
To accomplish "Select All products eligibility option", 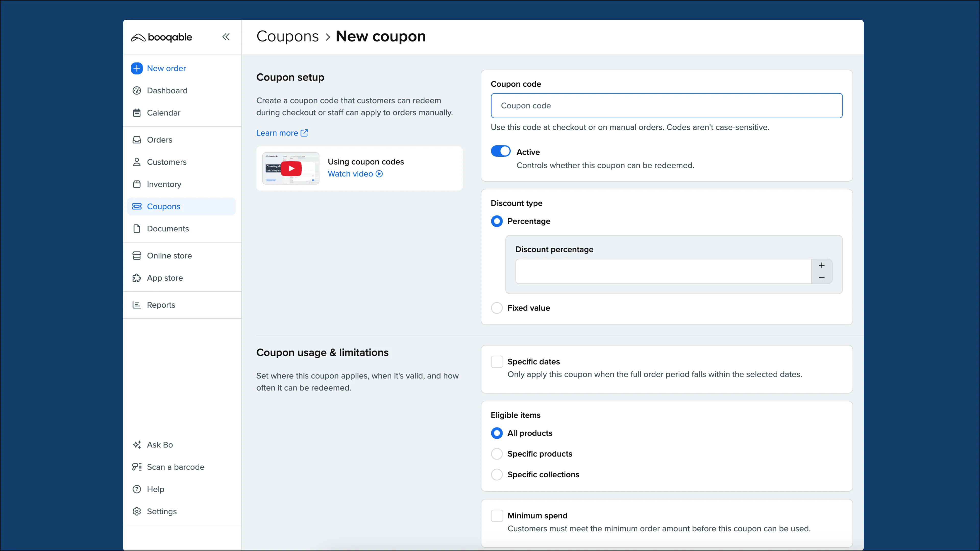I will [497, 433].
